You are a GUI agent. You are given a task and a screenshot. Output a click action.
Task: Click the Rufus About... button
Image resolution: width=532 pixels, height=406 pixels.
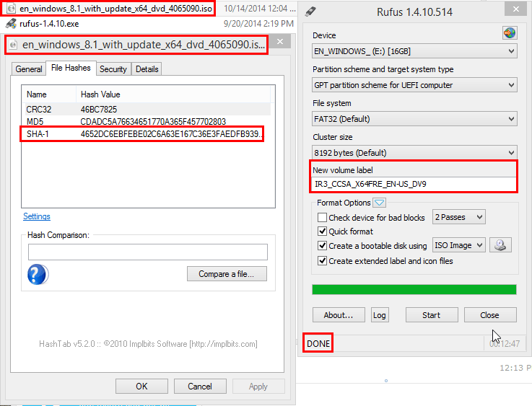[339, 315]
